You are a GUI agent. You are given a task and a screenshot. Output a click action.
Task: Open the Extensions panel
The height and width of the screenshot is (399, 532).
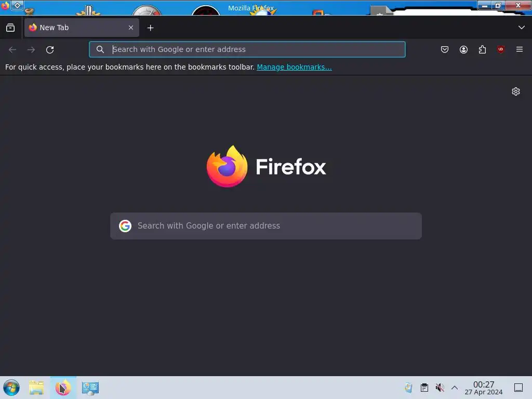tap(482, 49)
